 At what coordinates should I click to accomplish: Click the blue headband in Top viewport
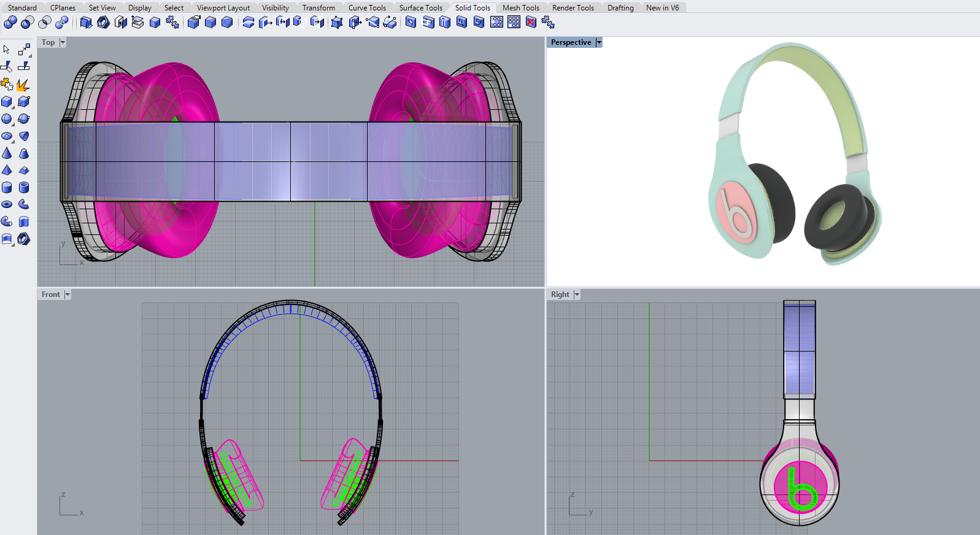(x=290, y=161)
